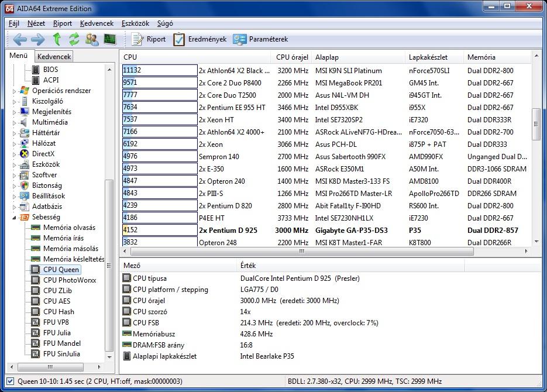Screen dimensions: 547x392
Task: Expand the Adatbázis tree node
Action: tap(14, 207)
